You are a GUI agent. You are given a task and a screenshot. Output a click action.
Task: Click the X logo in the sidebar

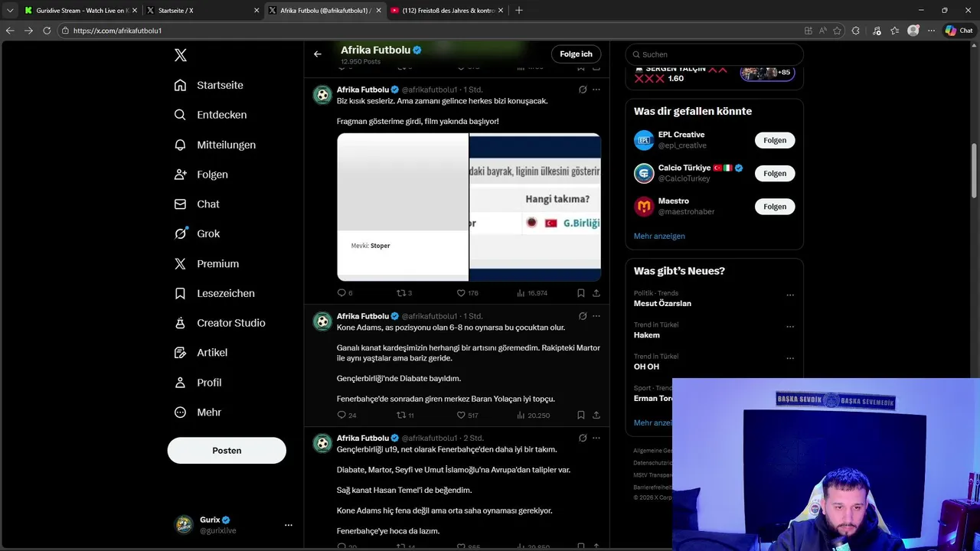(x=180, y=55)
